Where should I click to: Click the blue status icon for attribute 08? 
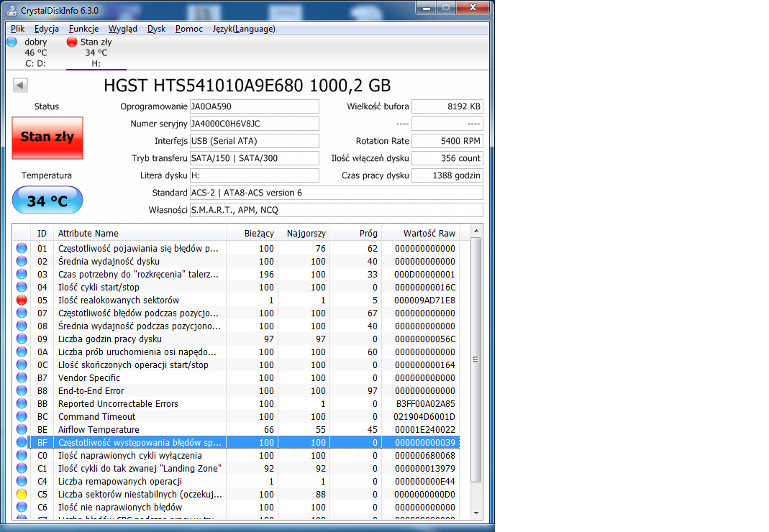pyautogui.click(x=22, y=326)
